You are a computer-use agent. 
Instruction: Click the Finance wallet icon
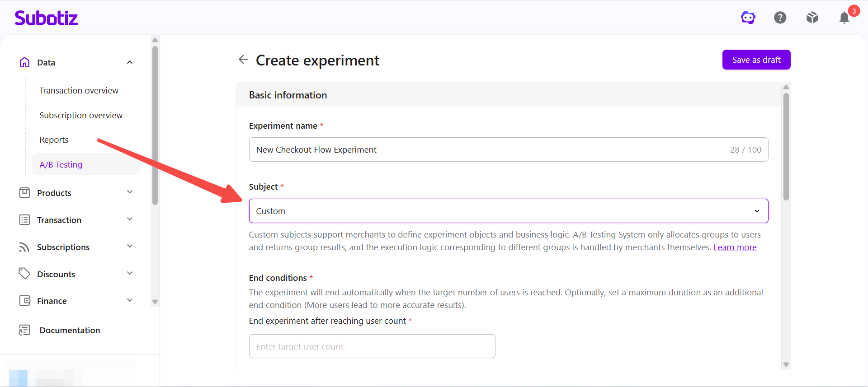[24, 301]
